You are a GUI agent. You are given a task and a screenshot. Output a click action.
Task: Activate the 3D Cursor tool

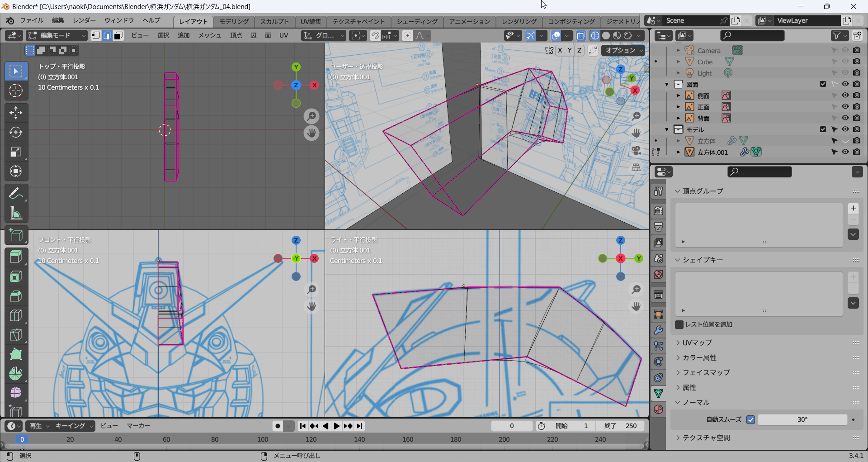click(16, 91)
